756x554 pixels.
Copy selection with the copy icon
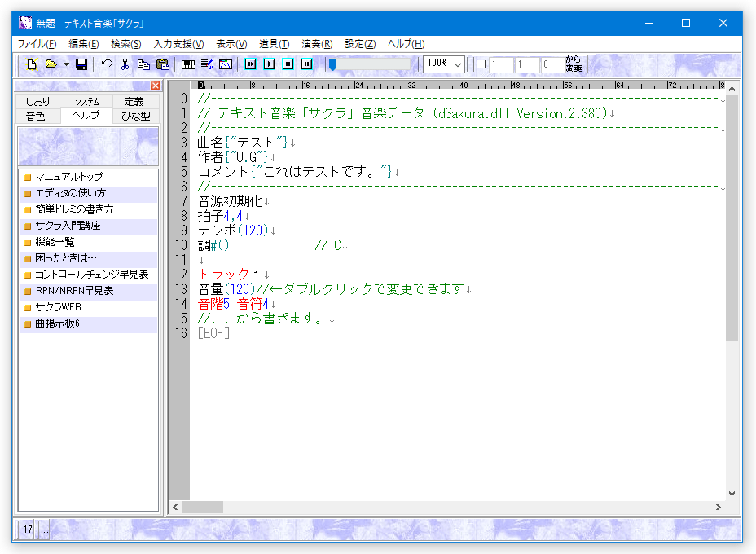pos(143,64)
